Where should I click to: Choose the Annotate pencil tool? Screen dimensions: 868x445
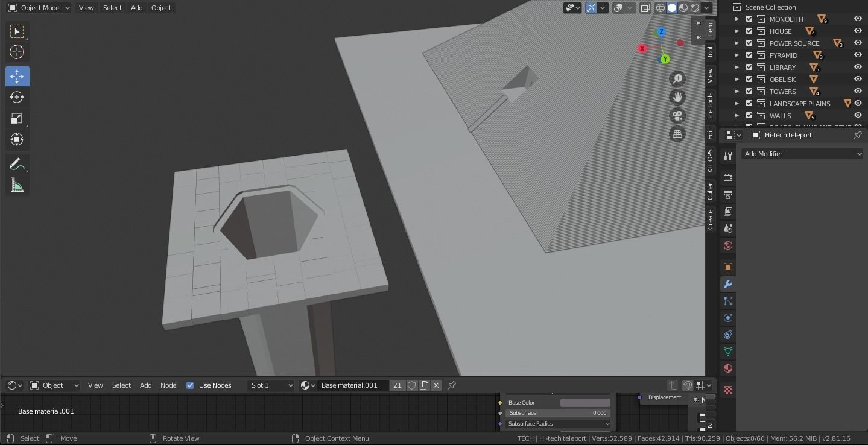pyautogui.click(x=17, y=164)
